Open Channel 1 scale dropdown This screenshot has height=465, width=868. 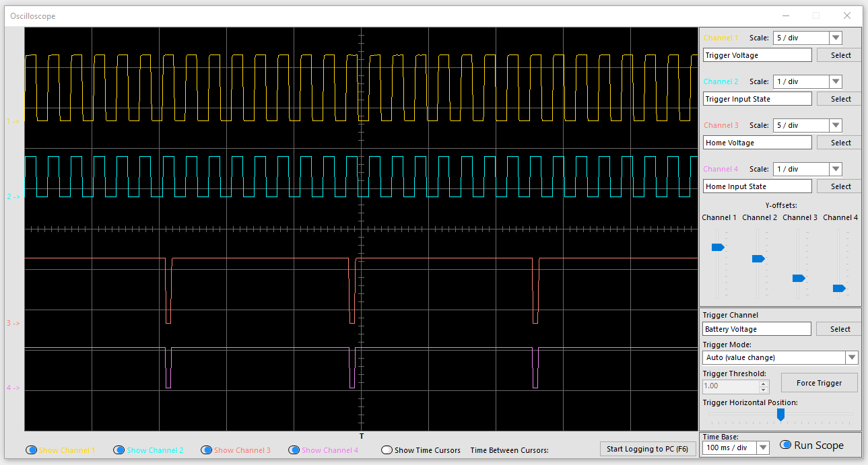pyautogui.click(x=836, y=38)
